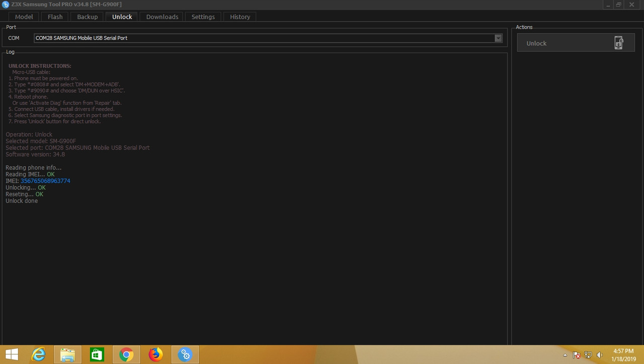Click the '*#0808#' instruction line
Viewport: 644px width, 364px height.
64,85
